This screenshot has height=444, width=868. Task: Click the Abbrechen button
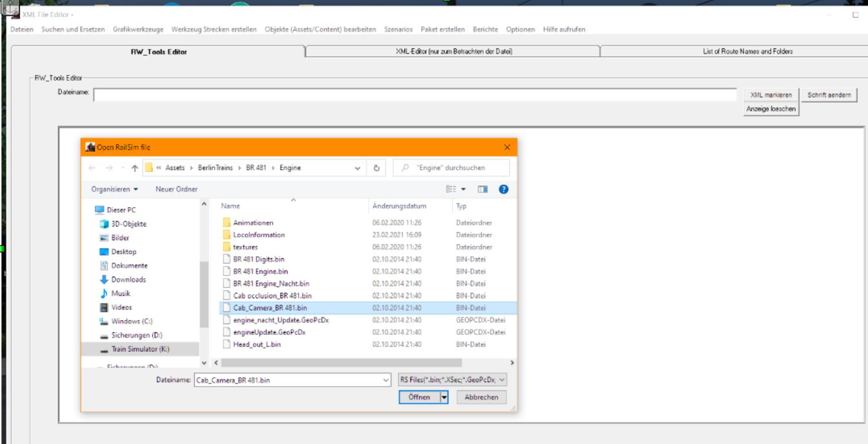(x=482, y=398)
